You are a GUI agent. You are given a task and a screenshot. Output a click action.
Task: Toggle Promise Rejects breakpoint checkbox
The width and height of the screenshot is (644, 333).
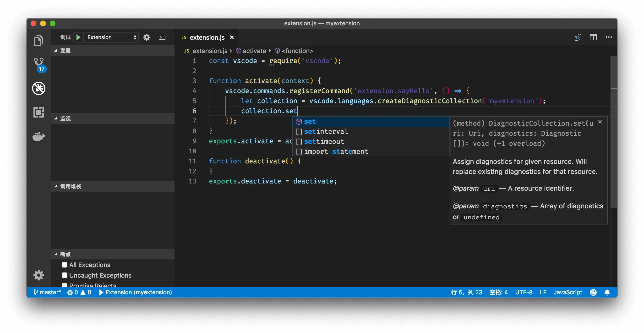click(65, 285)
